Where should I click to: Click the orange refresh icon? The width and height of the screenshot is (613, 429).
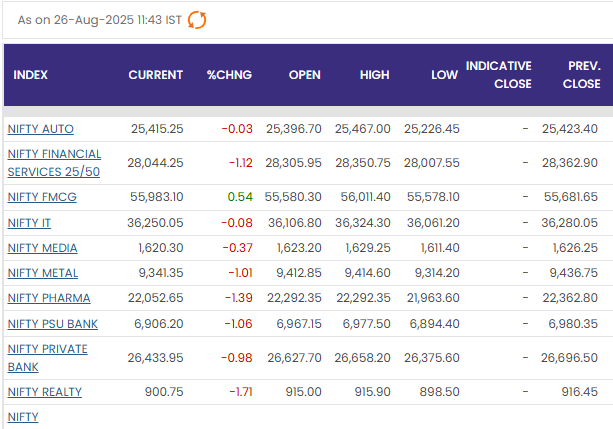[x=197, y=20]
